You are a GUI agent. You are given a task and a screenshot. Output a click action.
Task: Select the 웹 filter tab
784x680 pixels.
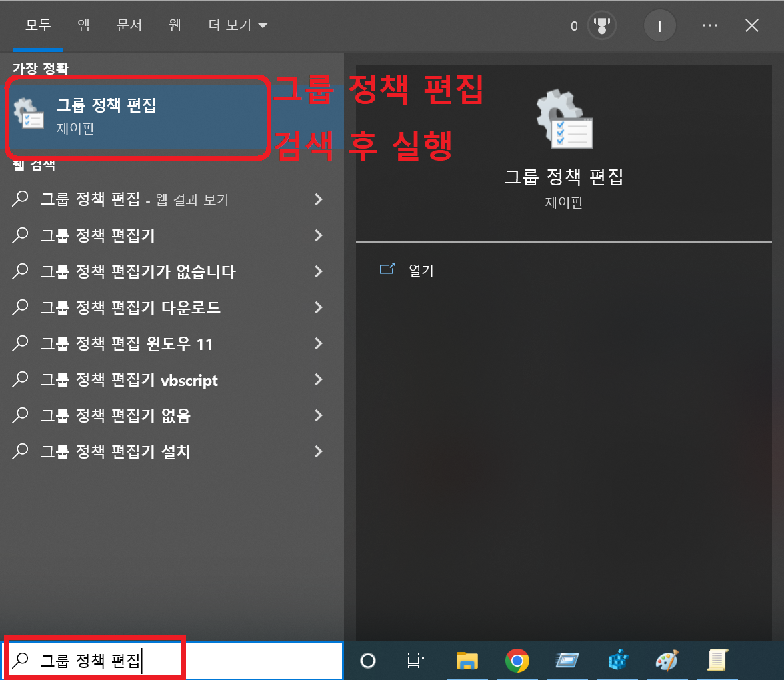[x=175, y=25]
